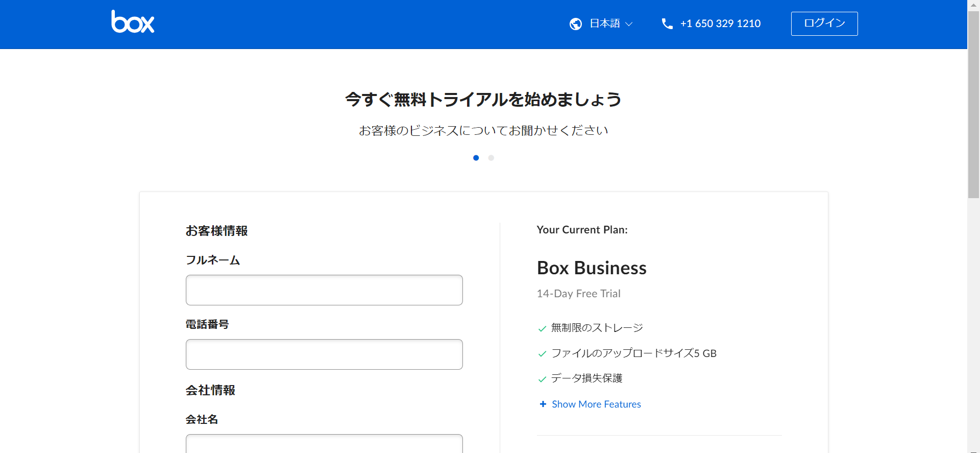Click the phone handset icon

(667, 23)
